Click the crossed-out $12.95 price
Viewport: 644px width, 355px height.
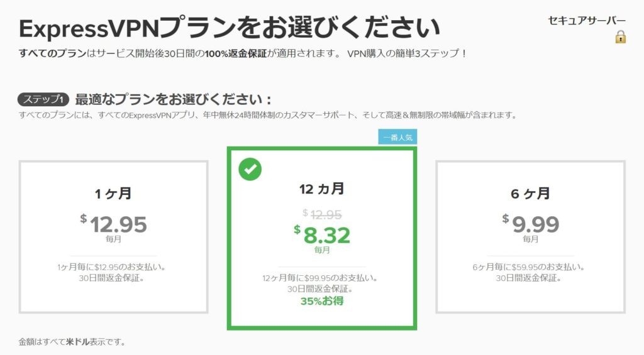tap(322, 214)
